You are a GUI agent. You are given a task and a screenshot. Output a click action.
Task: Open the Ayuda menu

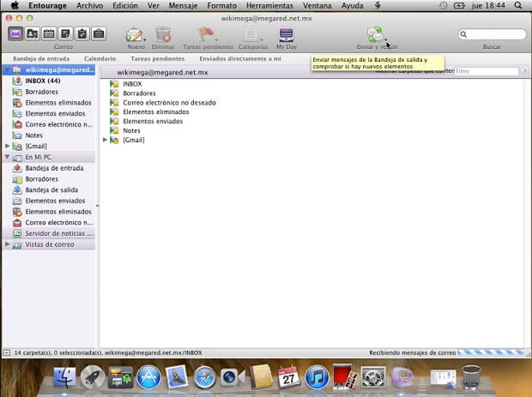[x=352, y=5]
